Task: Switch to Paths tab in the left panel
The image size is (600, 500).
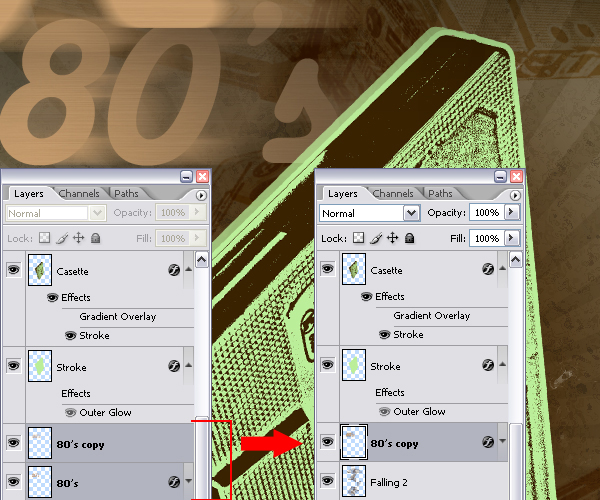Action: (126, 194)
